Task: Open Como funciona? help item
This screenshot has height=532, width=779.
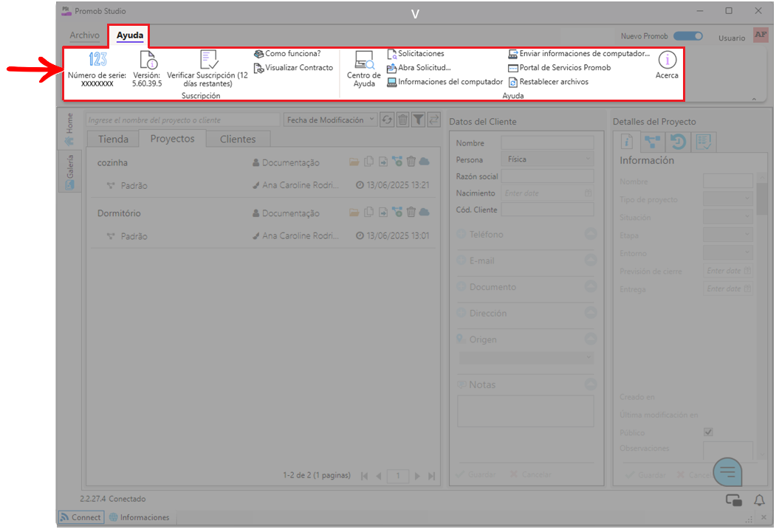Action: pyautogui.click(x=288, y=54)
